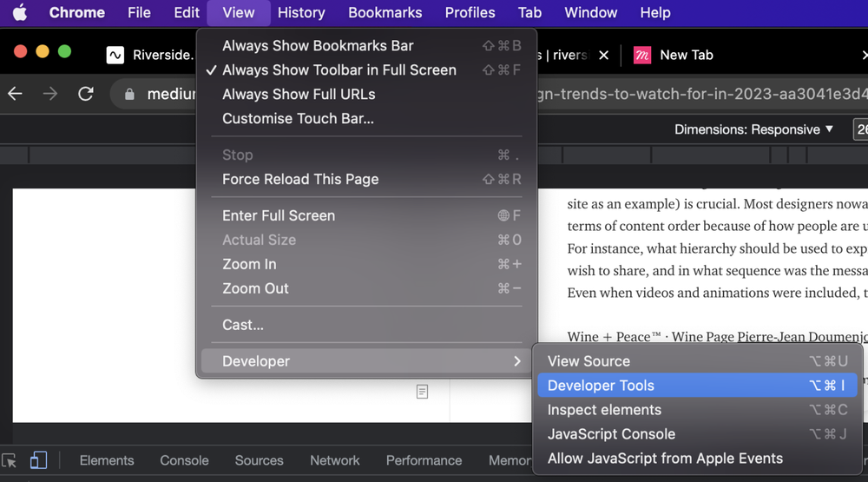The width and height of the screenshot is (868, 482).
Task: Open the Elements panel tab
Action: [107, 460]
